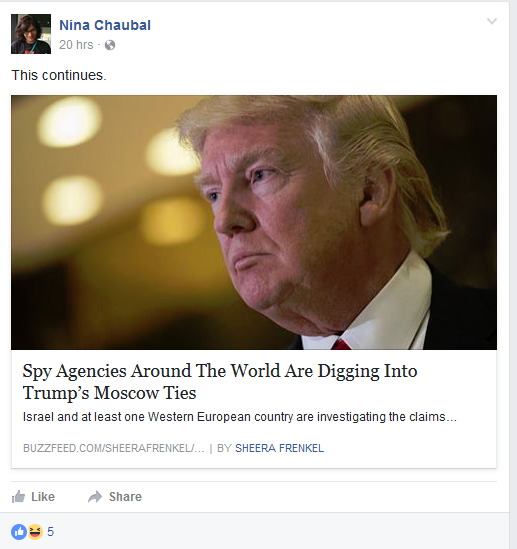517x549 pixels.
Task: Click the Trump's Moscow Ties headline line
Action: 110,393
